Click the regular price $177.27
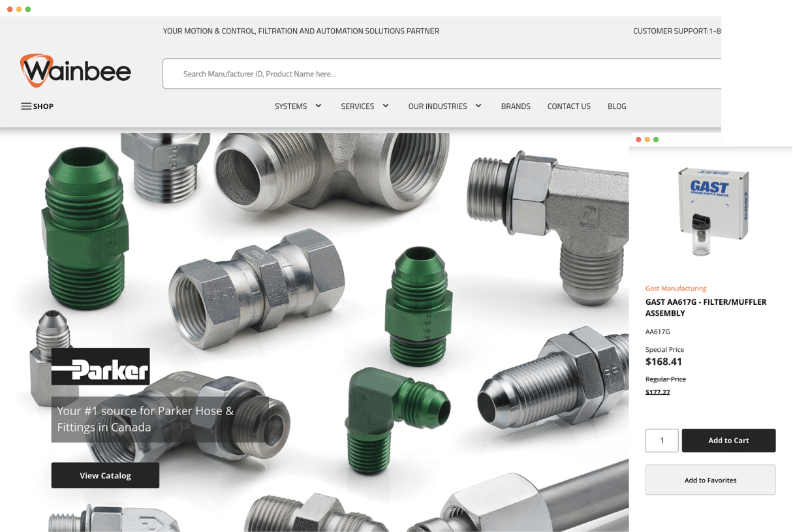The height and width of the screenshot is (532, 793). point(657,392)
